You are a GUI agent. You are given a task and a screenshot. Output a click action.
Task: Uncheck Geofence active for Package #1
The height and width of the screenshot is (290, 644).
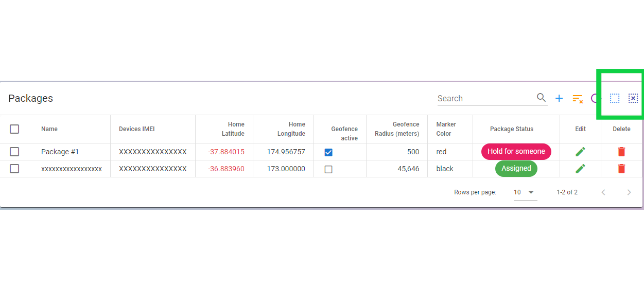tap(328, 152)
